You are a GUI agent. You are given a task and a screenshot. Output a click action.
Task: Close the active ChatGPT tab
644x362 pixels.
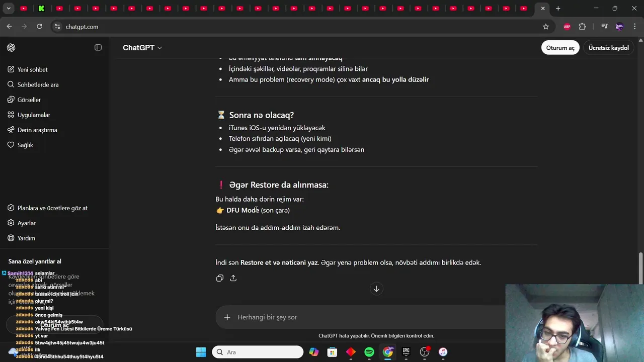coord(543,9)
